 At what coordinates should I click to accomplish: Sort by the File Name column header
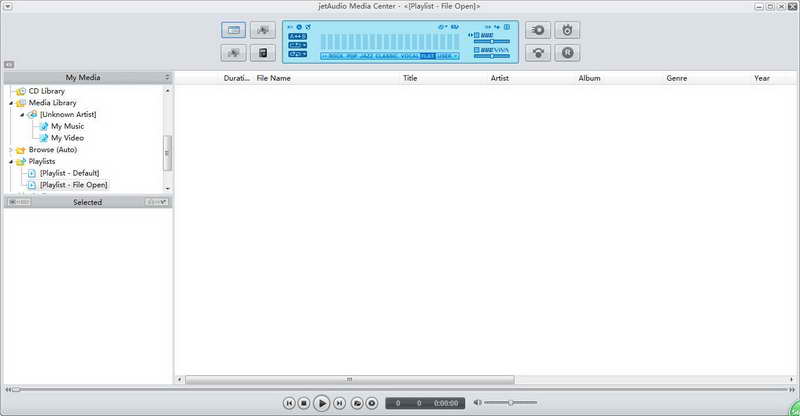[x=273, y=78]
